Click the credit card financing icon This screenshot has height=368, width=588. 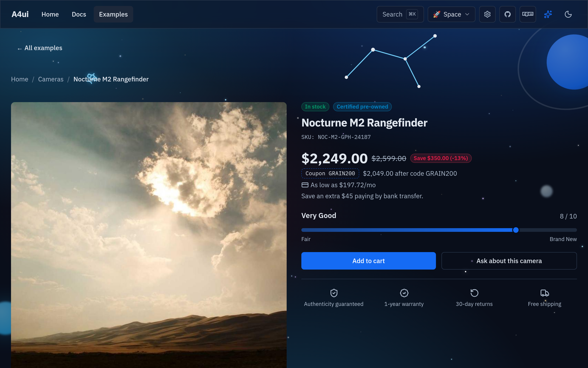click(x=305, y=185)
